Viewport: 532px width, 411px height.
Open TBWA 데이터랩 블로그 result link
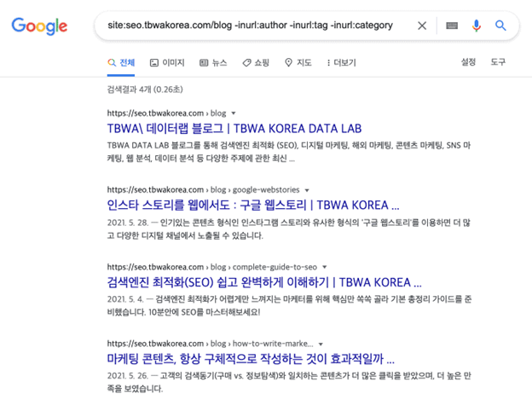click(234, 129)
